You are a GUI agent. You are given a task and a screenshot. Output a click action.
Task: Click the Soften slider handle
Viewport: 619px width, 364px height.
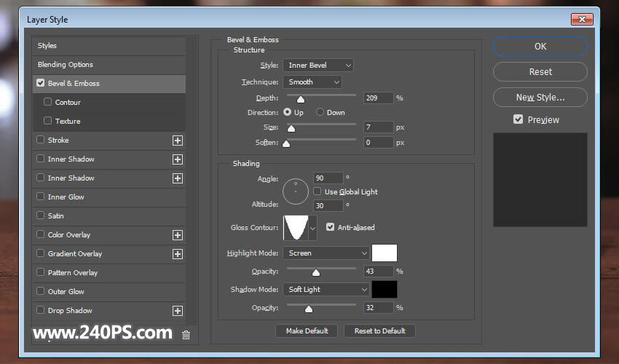pyautogui.click(x=286, y=143)
